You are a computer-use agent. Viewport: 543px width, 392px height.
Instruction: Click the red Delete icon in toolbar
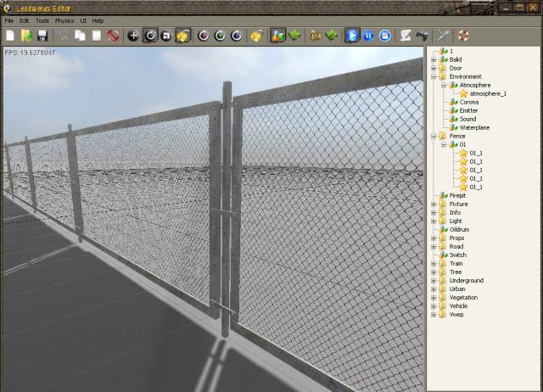coord(112,36)
